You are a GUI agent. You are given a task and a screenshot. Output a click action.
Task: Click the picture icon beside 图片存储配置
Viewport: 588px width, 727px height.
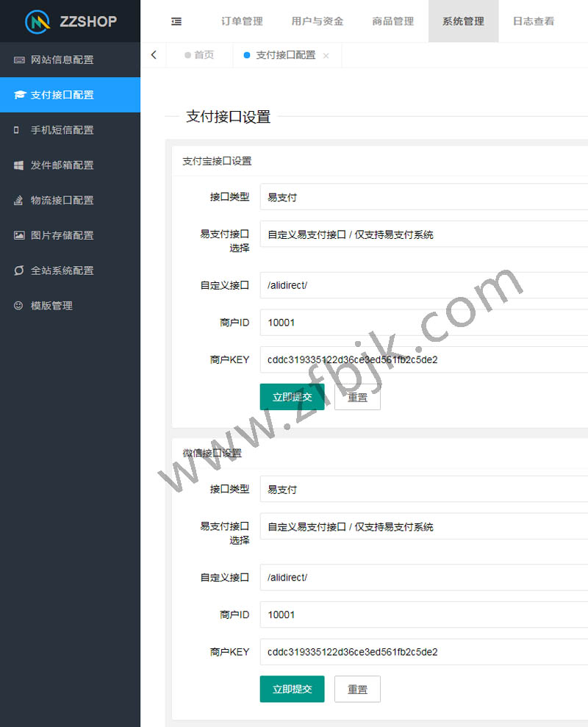click(x=19, y=235)
